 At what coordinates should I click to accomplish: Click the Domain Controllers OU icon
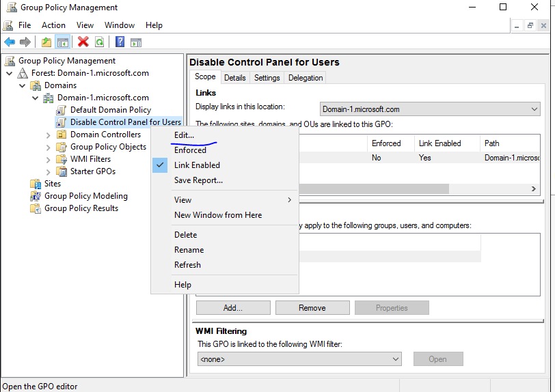pyautogui.click(x=62, y=135)
